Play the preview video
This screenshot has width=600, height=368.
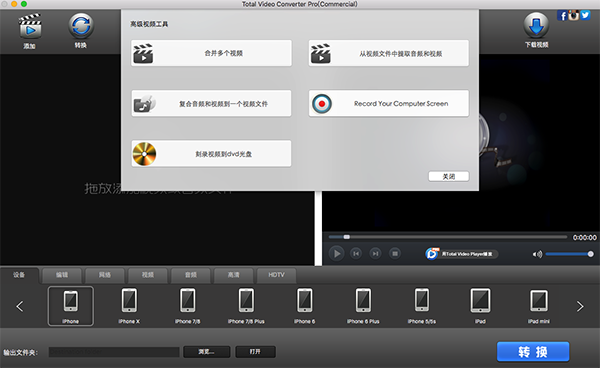[x=337, y=254]
